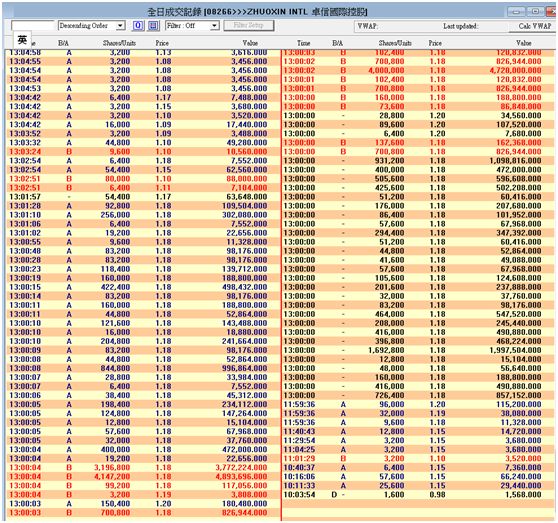
Task: Select the trade at 10:16:06
Action: 418,477
